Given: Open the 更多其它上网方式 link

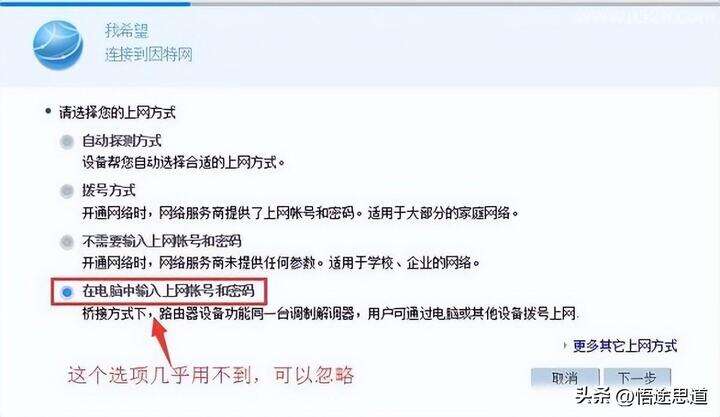Looking at the screenshot, I should pos(625,346).
